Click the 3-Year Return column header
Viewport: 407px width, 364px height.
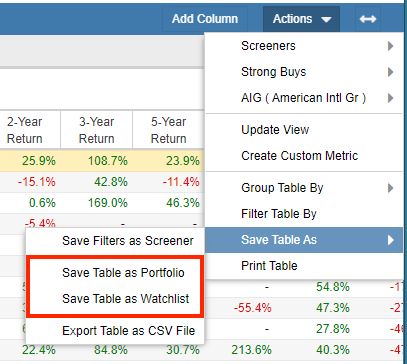pyautogui.click(x=97, y=130)
